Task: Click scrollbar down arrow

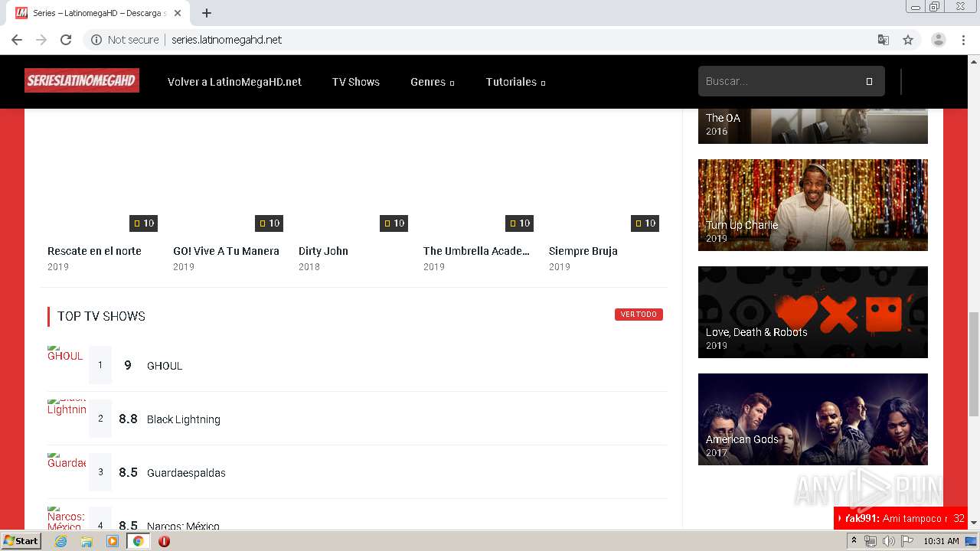Action: pos(974,523)
